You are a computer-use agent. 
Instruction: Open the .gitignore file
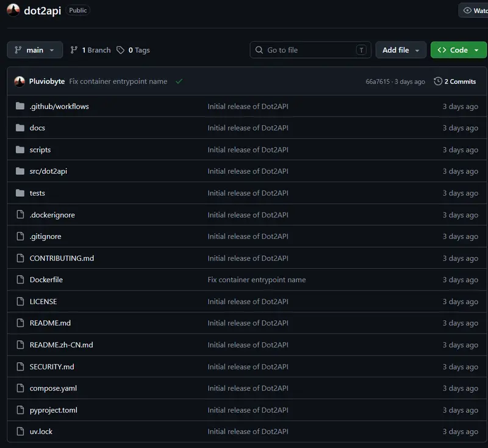tap(45, 236)
